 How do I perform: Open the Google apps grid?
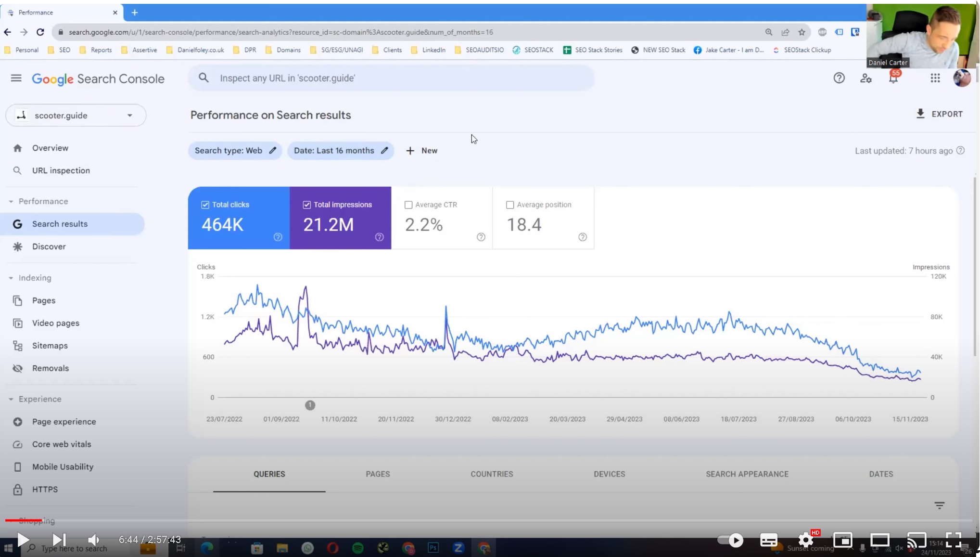click(935, 78)
